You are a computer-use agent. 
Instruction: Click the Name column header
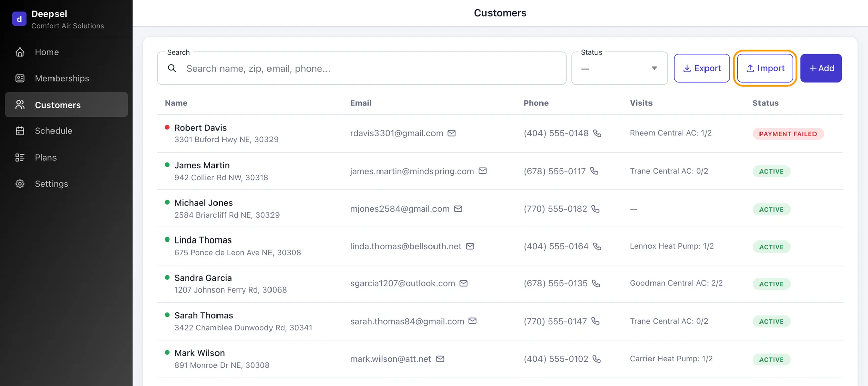pos(176,103)
